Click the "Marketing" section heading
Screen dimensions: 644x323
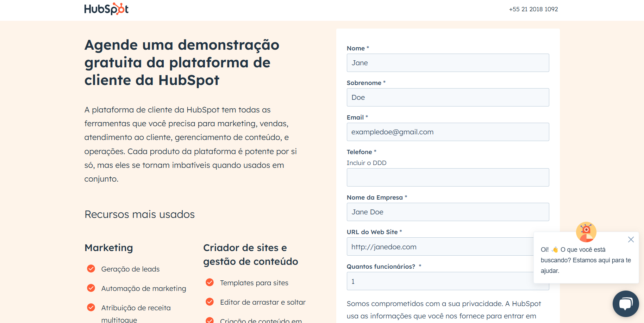point(109,248)
